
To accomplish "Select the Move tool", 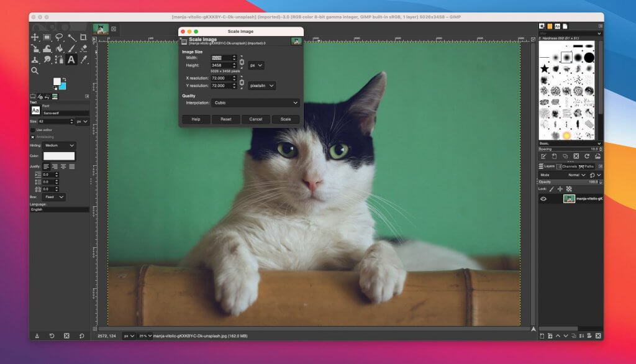I will [35, 37].
